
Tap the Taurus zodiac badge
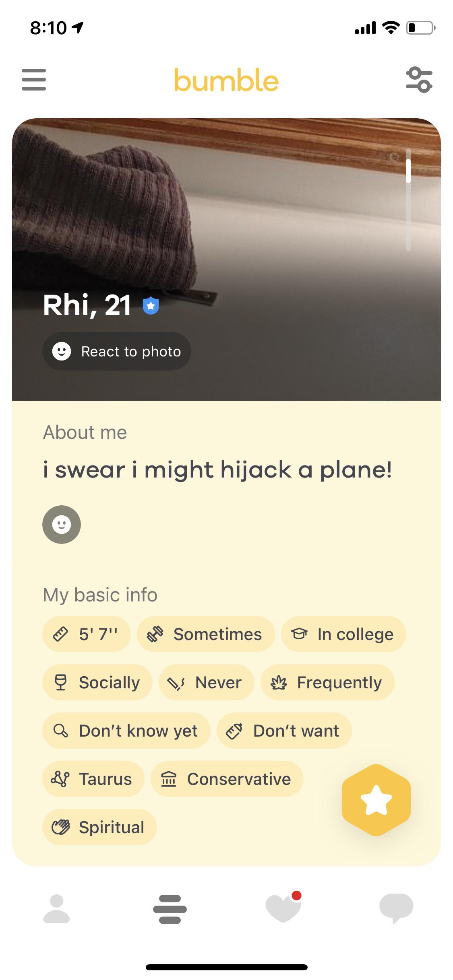pos(93,779)
